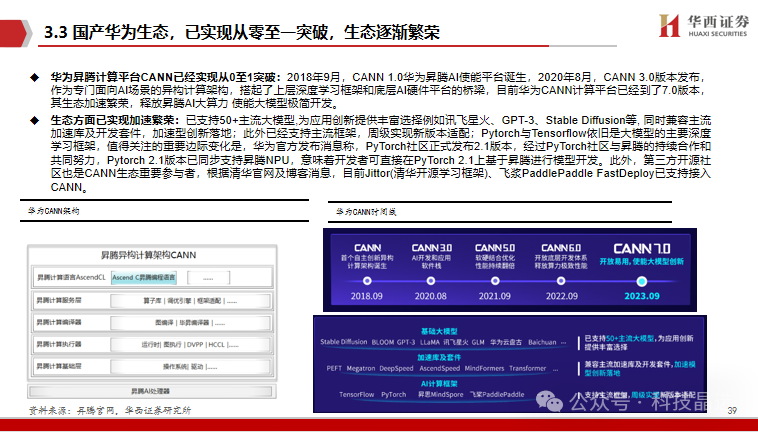
Task: Click the "已支持50+主流大模型" note
Action: tap(619, 338)
